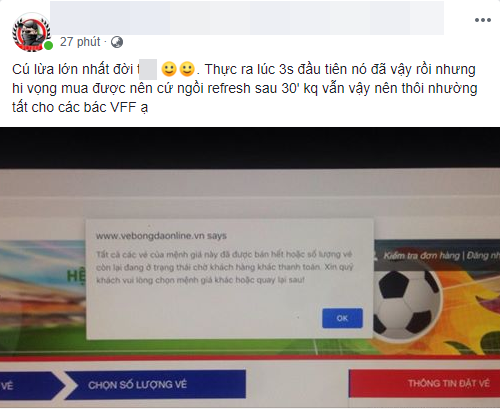
Task: Open the attached photo of the screen
Action: pos(250,268)
